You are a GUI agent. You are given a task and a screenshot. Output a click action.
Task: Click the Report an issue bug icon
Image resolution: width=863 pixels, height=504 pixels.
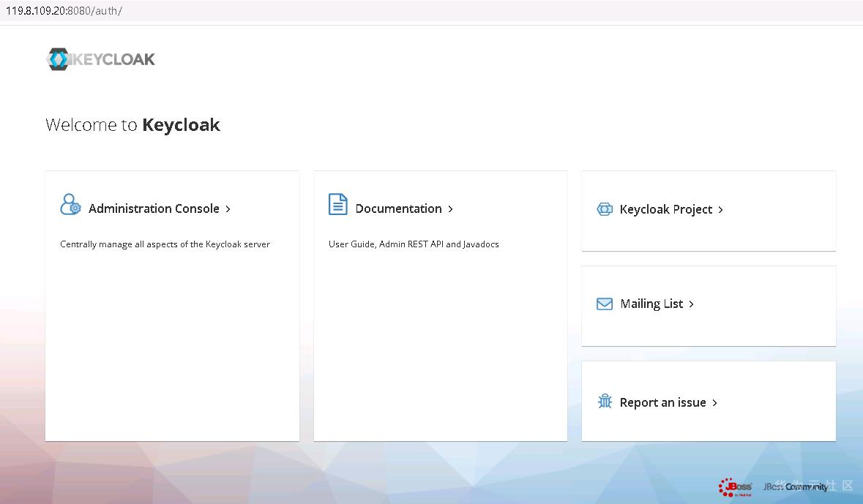[605, 402]
